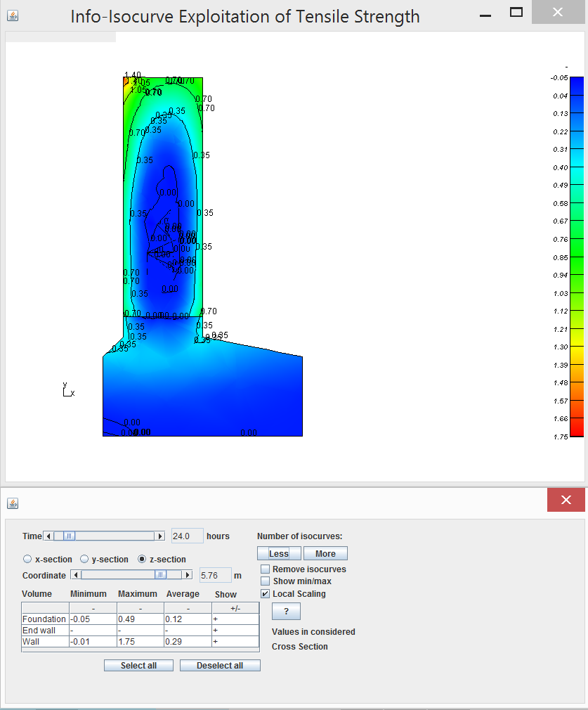The height and width of the screenshot is (710, 588).
Task: Maximize the Info-Isocurve window
Action: click(x=516, y=13)
